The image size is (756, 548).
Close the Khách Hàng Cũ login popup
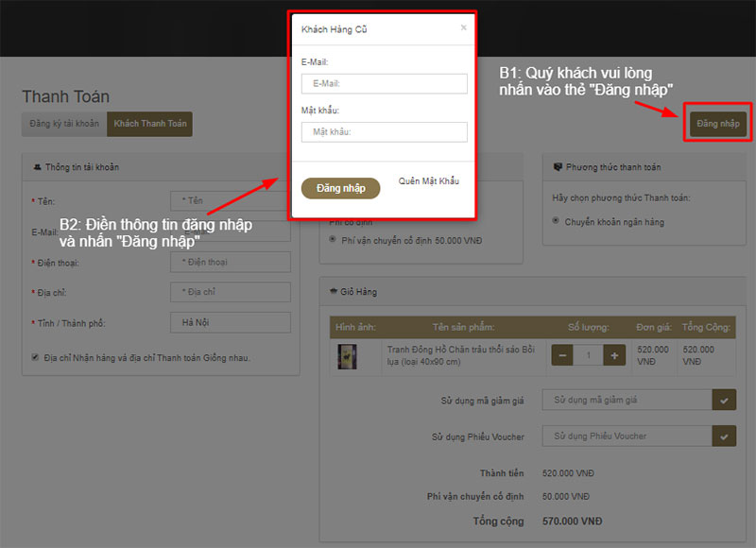463,28
